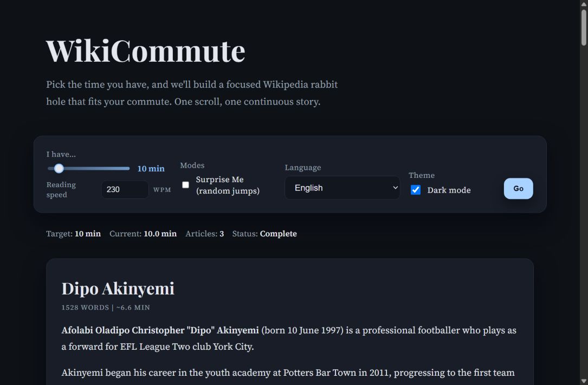Click the WPM unit label
The height and width of the screenshot is (385, 588).
tap(162, 190)
